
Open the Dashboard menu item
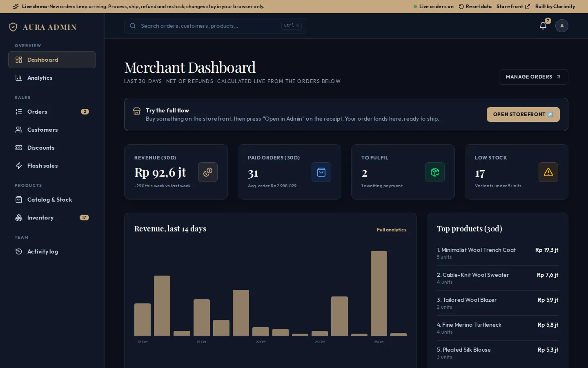coord(52,60)
